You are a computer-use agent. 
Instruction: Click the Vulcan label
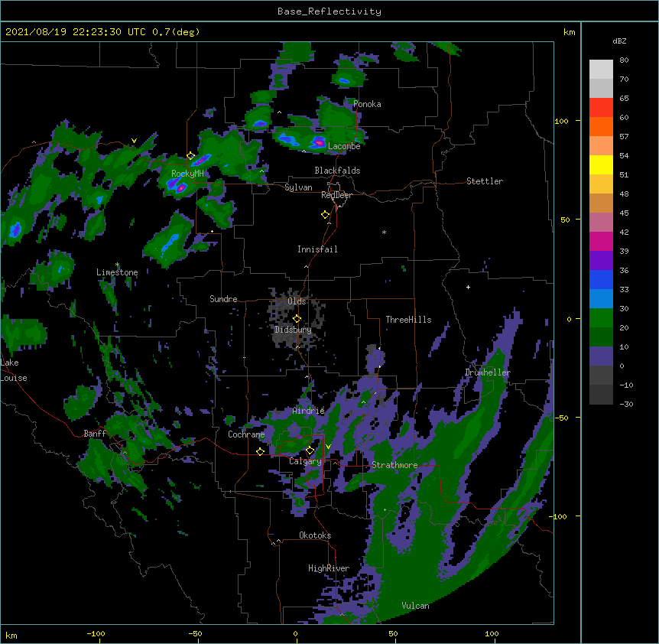415,606
